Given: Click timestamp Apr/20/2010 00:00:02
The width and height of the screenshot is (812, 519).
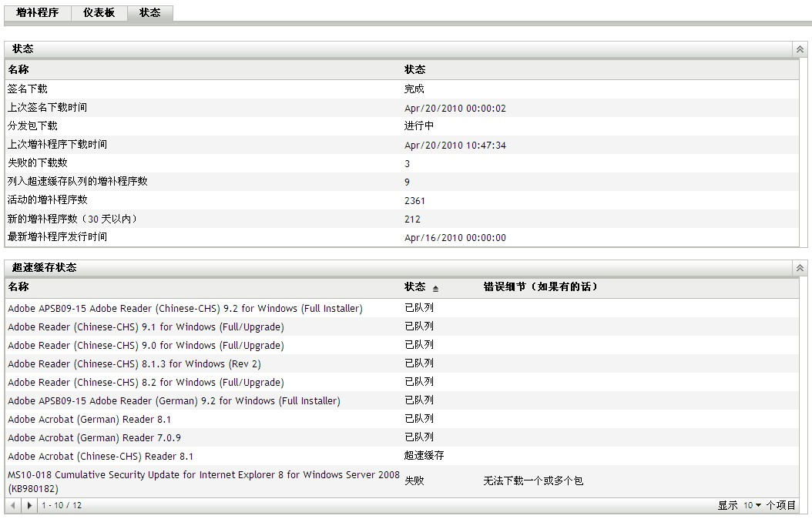Looking at the screenshot, I should [x=455, y=109].
